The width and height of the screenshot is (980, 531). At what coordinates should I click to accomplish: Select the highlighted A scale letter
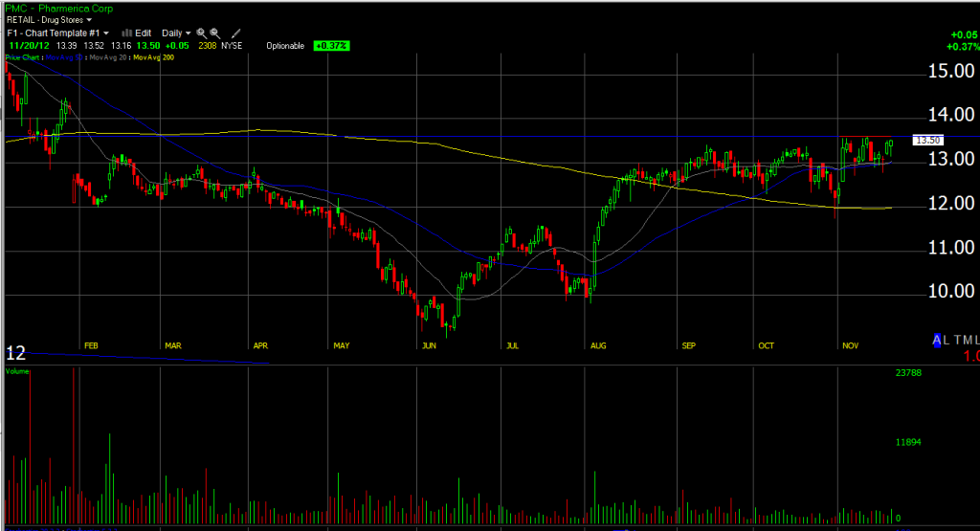938,341
